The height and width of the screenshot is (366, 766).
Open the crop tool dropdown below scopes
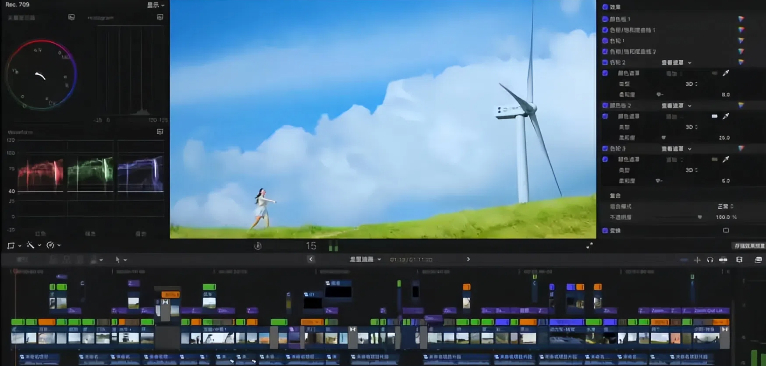tap(13, 245)
